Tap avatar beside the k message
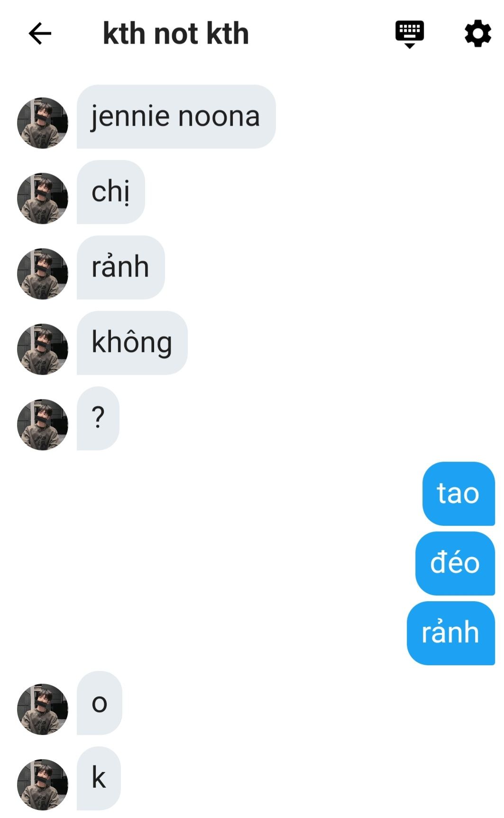The height and width of the screenshot is (818, 504). [43, 785]
